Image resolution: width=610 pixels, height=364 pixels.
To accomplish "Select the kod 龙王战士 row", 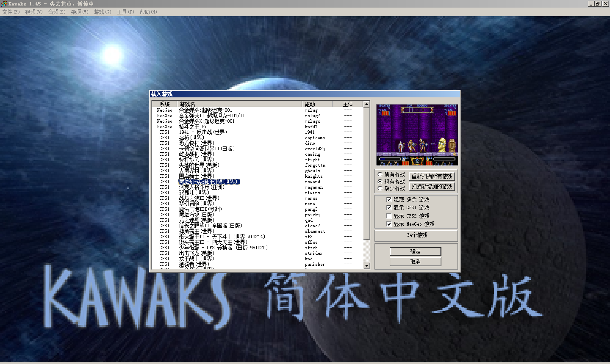I will pos(258,259).
